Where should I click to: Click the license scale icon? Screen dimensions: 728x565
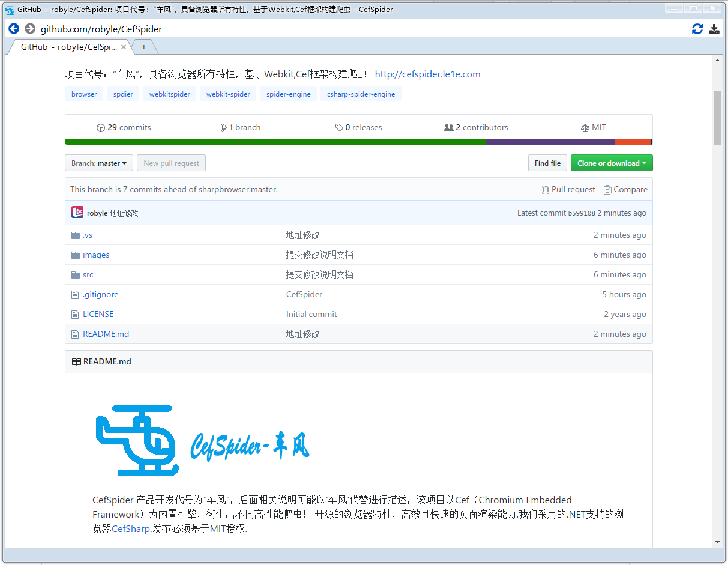tap(585, 127)
